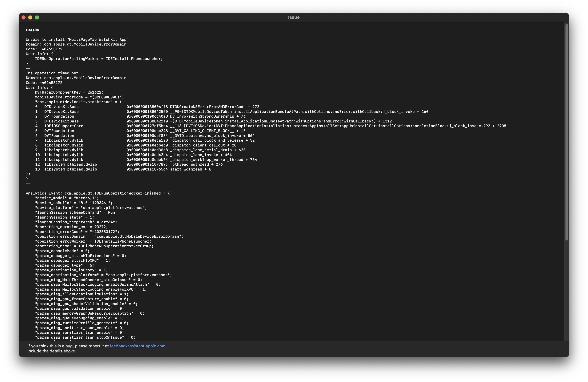Click stack frame 0 DTDKCreateNSErrorFromAMDErrorCode
Screen dimensions: 588x382
pos(147,107)
